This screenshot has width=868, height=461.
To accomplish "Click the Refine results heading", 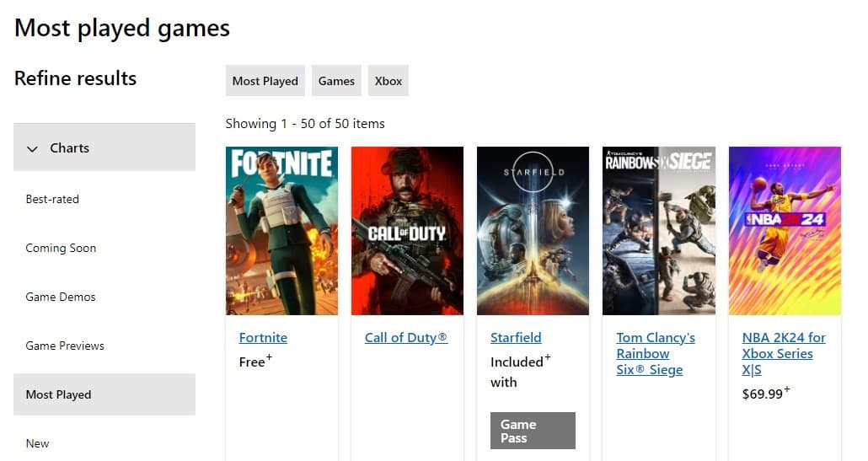I will (x=75, y=78).
